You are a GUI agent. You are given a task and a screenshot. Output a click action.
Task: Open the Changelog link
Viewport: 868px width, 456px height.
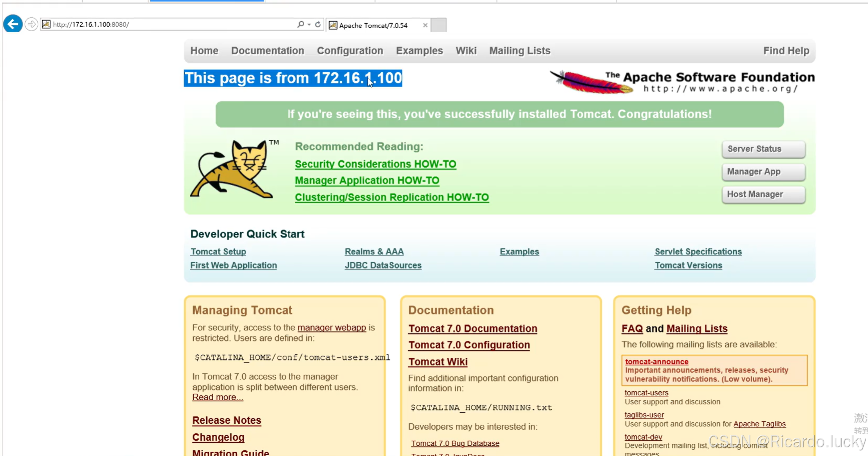(218, 437)
